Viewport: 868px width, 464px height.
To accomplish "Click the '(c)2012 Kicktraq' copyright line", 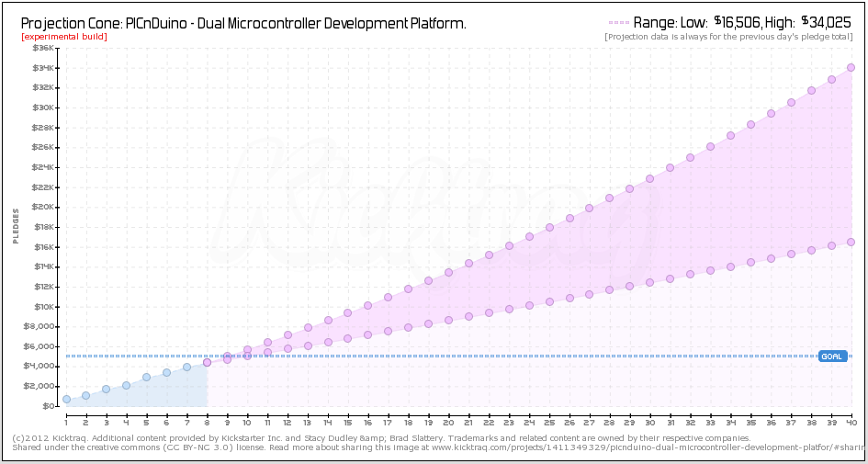I will tap(382, 438).
